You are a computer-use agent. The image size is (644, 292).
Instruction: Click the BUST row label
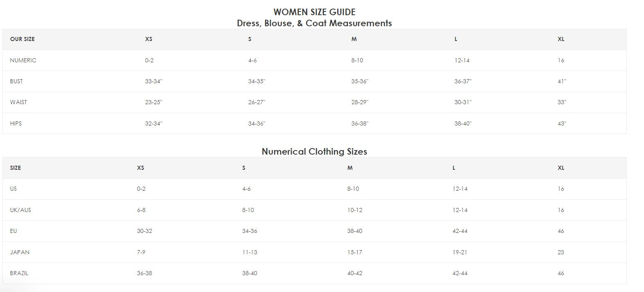tap(16, 81)
